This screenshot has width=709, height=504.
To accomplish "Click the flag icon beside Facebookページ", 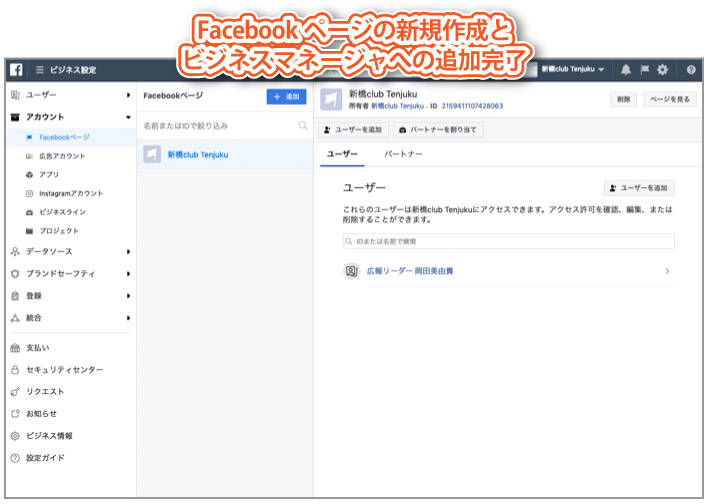I will (x=29, y=137).
